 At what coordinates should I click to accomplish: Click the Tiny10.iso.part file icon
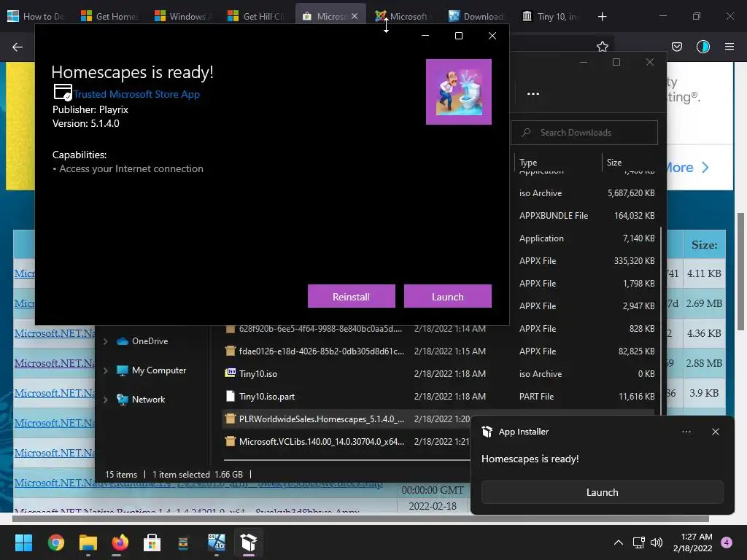(230, 396)
